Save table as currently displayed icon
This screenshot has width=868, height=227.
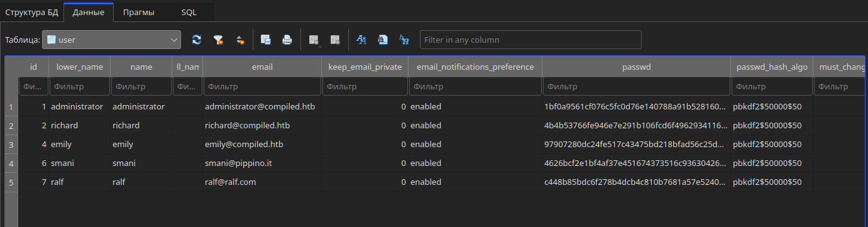point(266,40)
